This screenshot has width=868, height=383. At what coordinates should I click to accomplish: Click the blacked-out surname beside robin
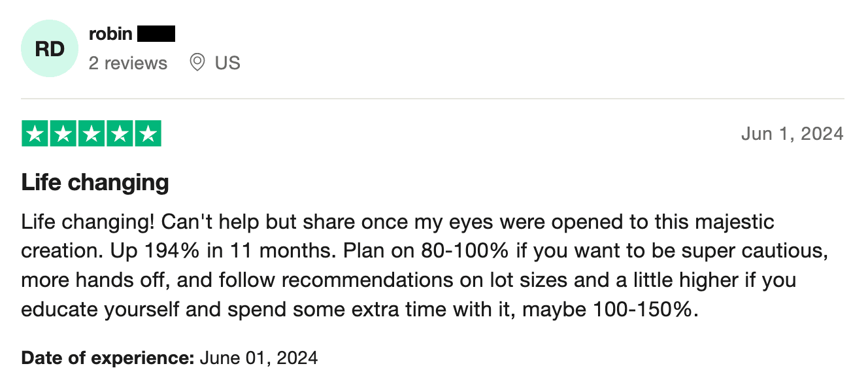[x=157, y=33]
